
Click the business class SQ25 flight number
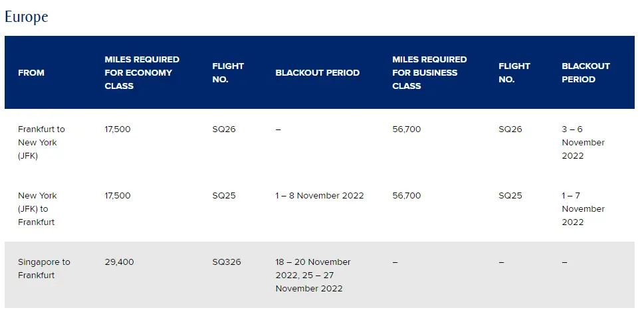(x=510, y=196)
